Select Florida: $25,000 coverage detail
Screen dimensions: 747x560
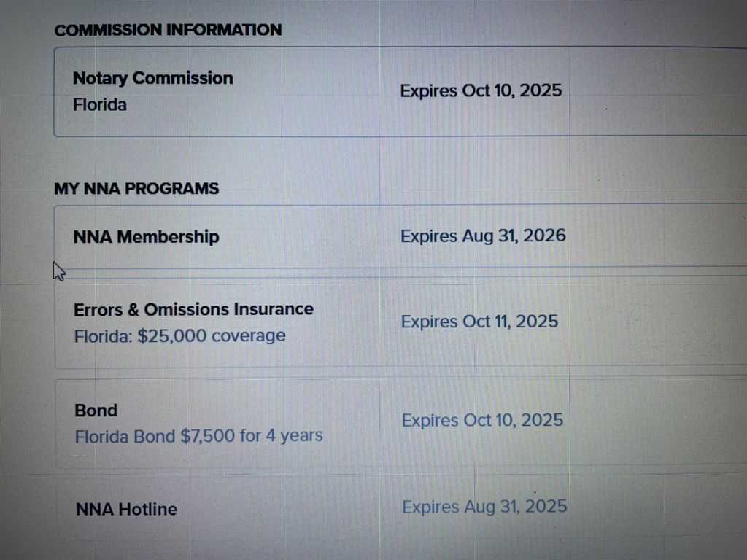coord(179,336)
